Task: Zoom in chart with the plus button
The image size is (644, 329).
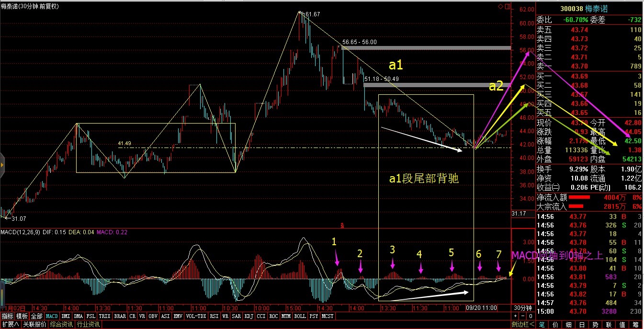Action: 516,316
